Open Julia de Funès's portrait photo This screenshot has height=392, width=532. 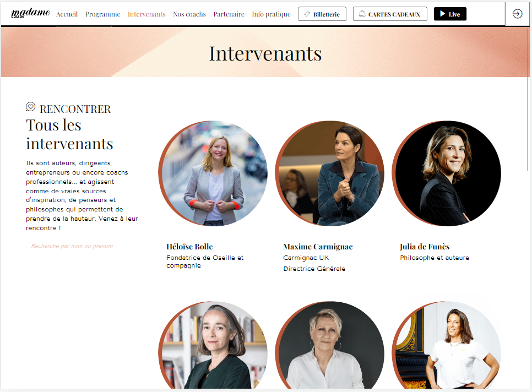(447, 173)
